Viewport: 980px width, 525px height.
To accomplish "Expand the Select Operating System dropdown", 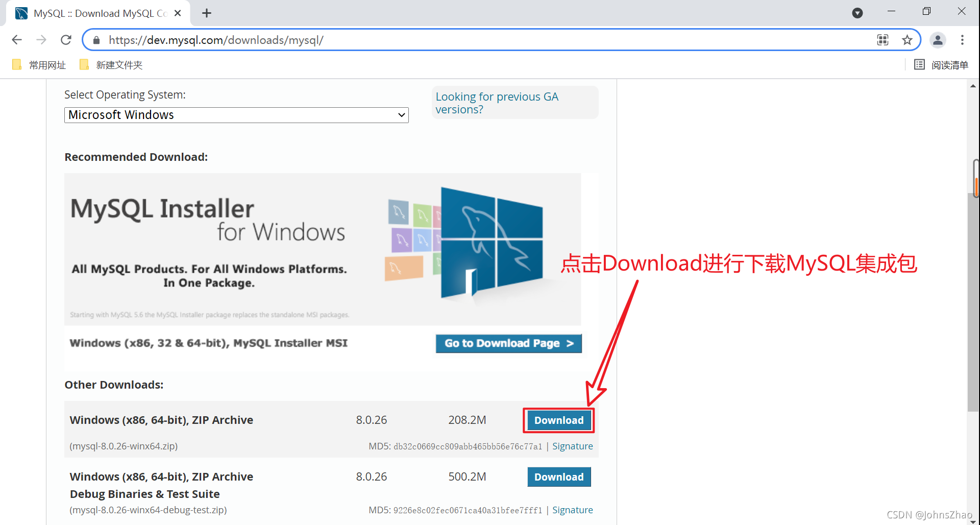I will 236,115.
